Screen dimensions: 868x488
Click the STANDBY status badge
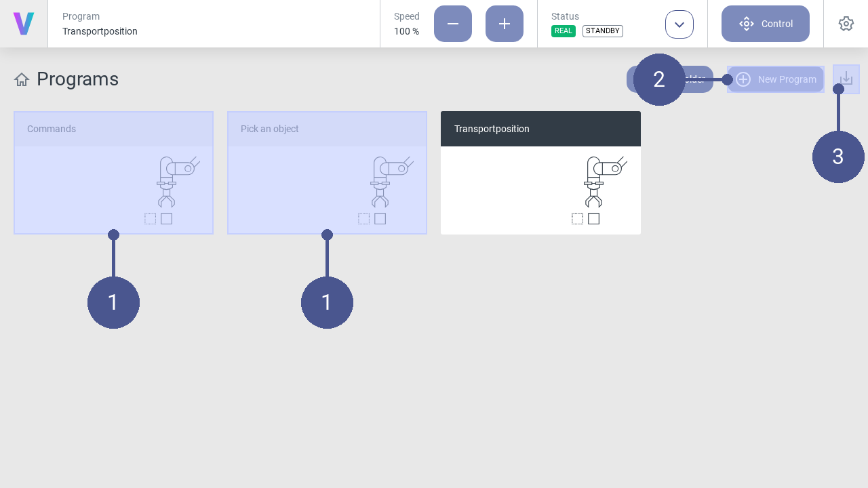click(602, 31)
